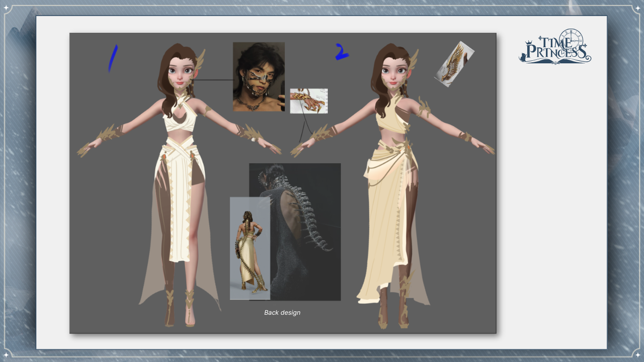The image size is (644, 362).
Task: Click the "Back design" caption text
Action: [x=282, y=313]
